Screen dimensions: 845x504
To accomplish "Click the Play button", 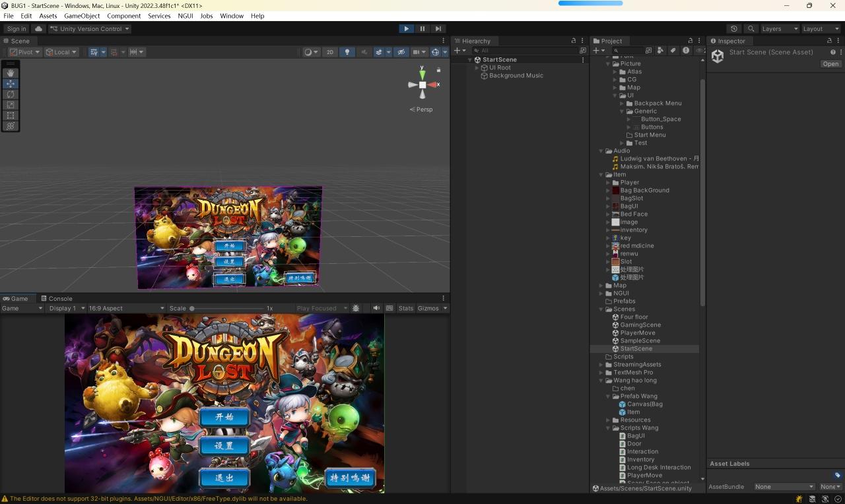I will 406,28.
